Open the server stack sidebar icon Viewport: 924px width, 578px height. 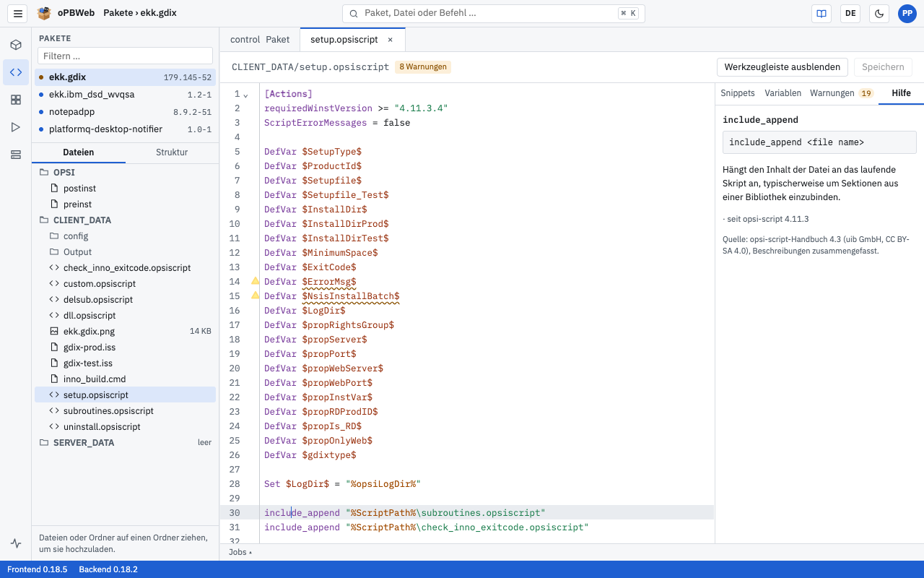pos(16,155)
